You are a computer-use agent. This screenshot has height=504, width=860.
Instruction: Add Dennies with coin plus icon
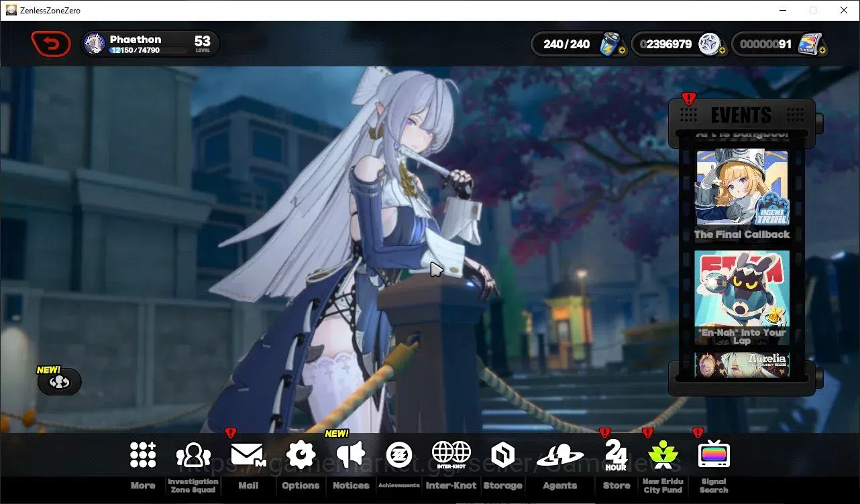pos(722,51)
